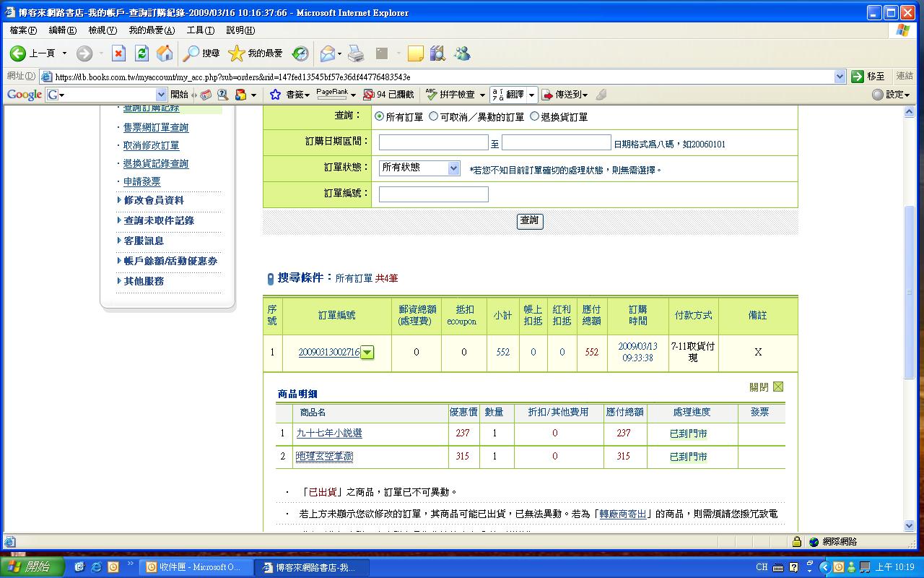The width and height of the screenshot is (924, 578).
Task: Open the 工具(T) menu
Action: [x=200, y=30]
